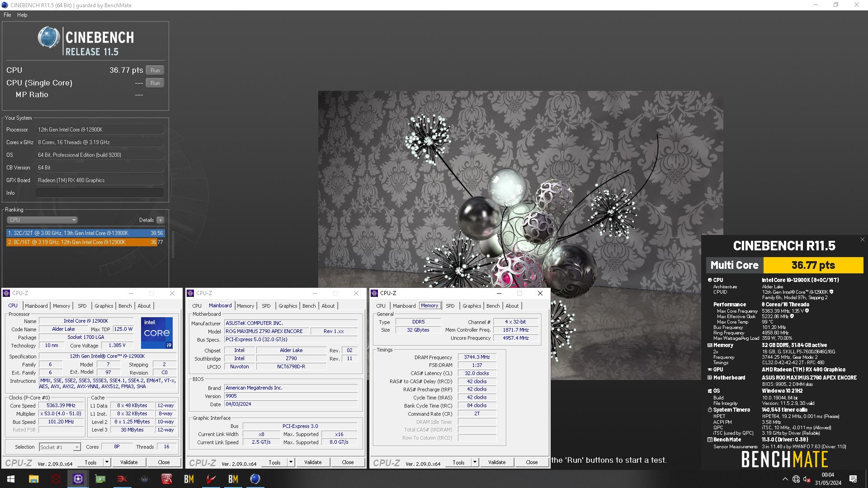The height and width of the screenshot is (488, 868).
Task: Expand ranking Details arrow
Action: [160, 220]
